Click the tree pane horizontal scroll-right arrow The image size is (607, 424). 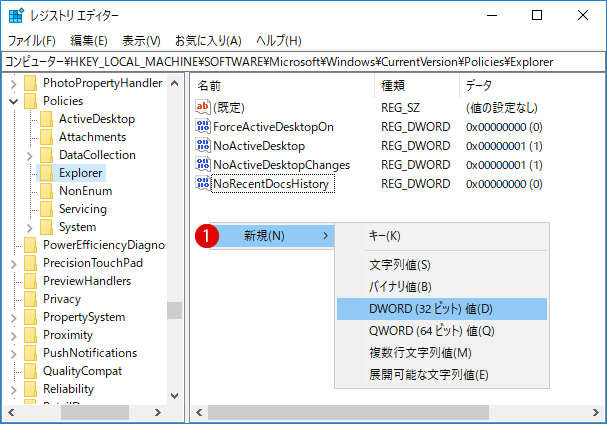click(157, 413)
